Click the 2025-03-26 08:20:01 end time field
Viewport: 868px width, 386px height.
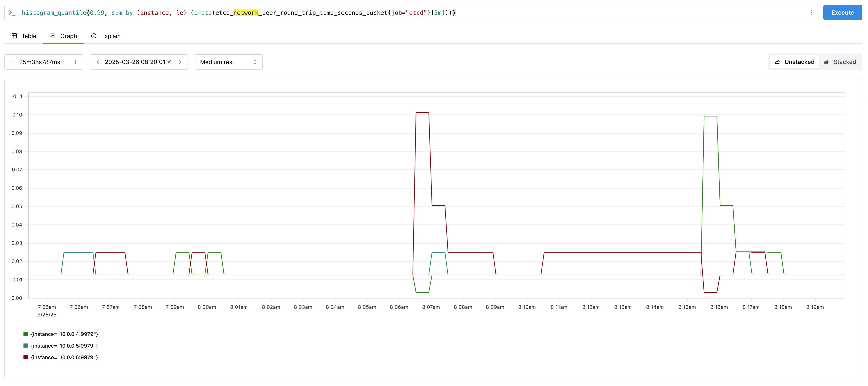tap(135, 62)
